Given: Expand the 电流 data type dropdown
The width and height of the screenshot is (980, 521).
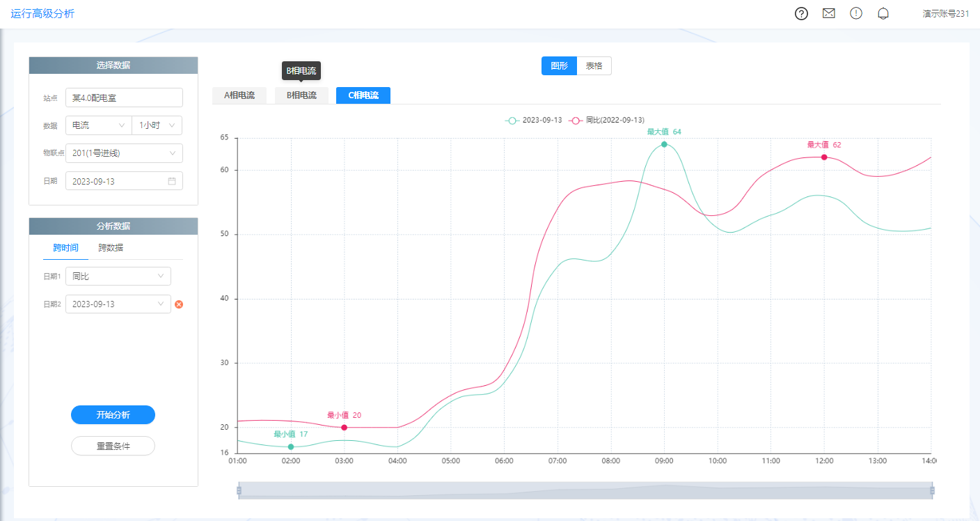Looking at the screenshot, I should click(x=98, y=125).
